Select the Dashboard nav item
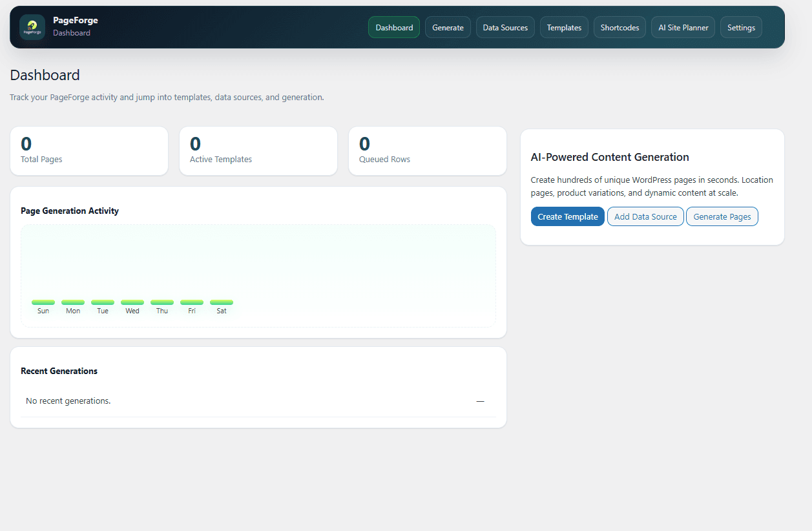The height and width of the screenshot is (531, 812). point(393,27)
